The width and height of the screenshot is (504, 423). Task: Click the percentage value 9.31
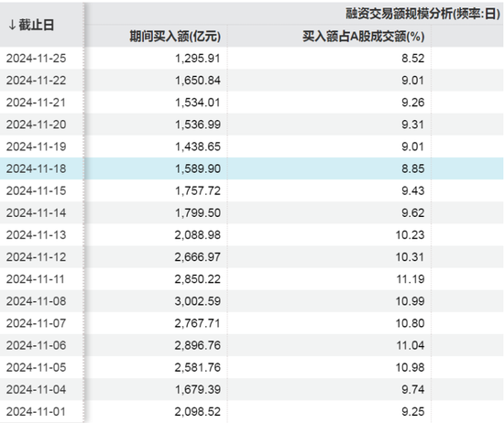413,125
